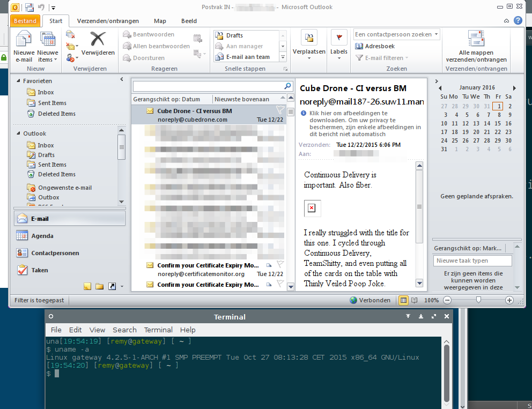Click the images download info bar
The width and height of the screenshot is (532, 409).
coord(361,123)
